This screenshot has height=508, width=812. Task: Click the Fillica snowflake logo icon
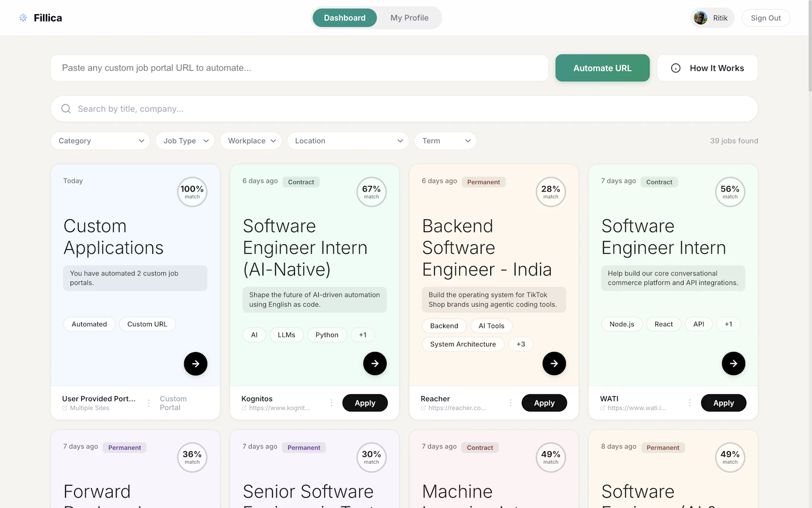coord(23,18)
